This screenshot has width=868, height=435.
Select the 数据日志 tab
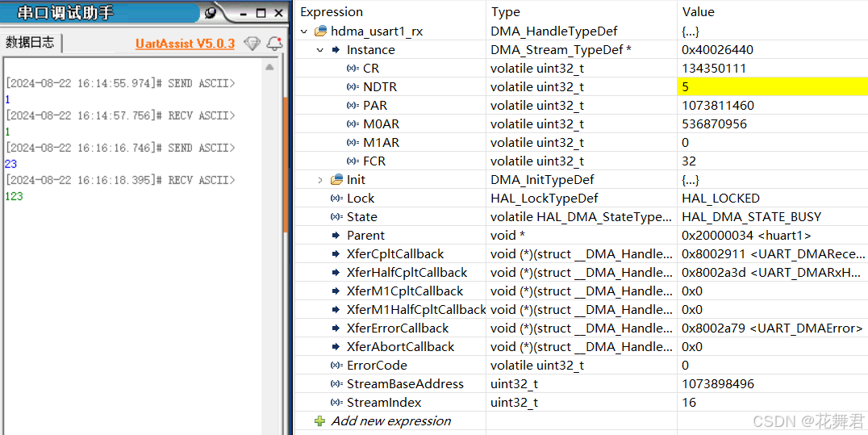pyautogui.click(x=31, y=43)
